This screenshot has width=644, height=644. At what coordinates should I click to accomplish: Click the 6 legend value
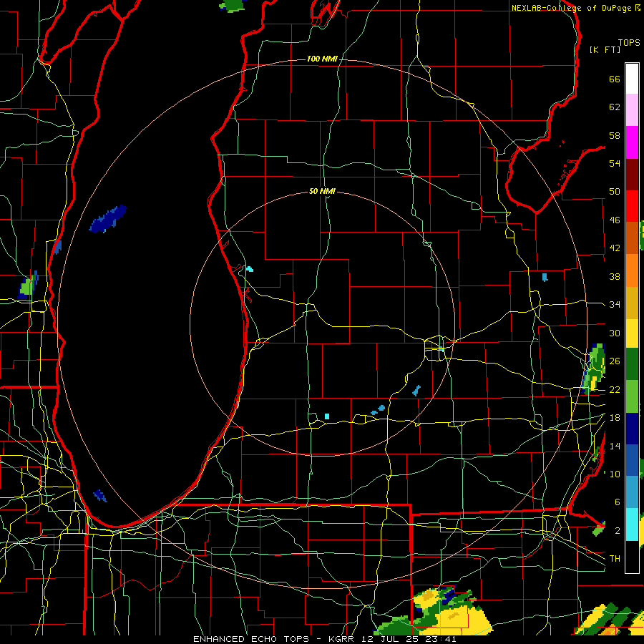pos(617,502)
